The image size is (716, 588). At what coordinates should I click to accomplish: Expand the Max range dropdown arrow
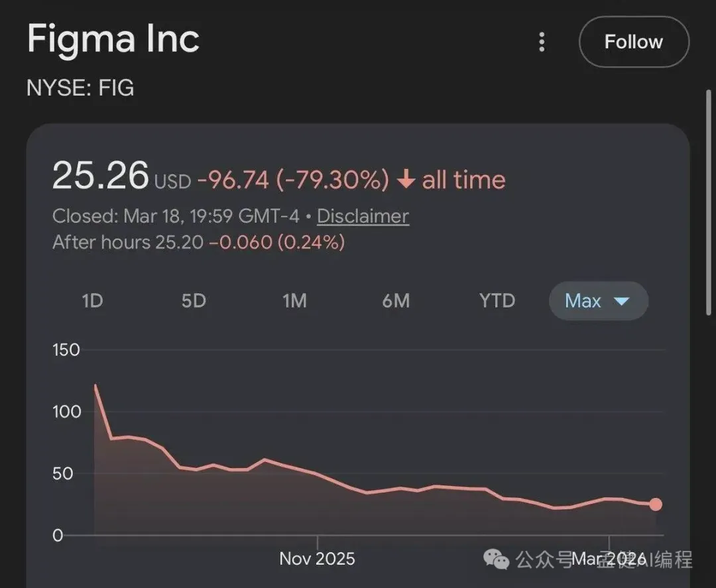[x=621, y=302]
